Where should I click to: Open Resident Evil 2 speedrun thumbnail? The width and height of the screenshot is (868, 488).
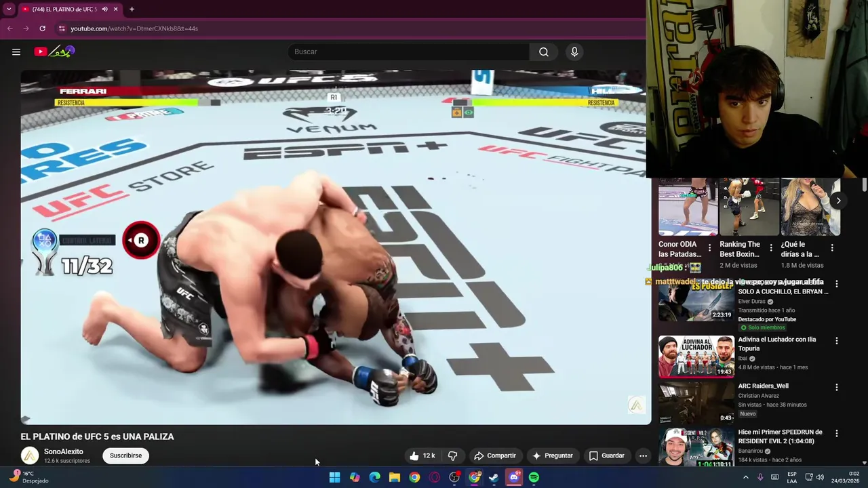click(x=696, y=447)
